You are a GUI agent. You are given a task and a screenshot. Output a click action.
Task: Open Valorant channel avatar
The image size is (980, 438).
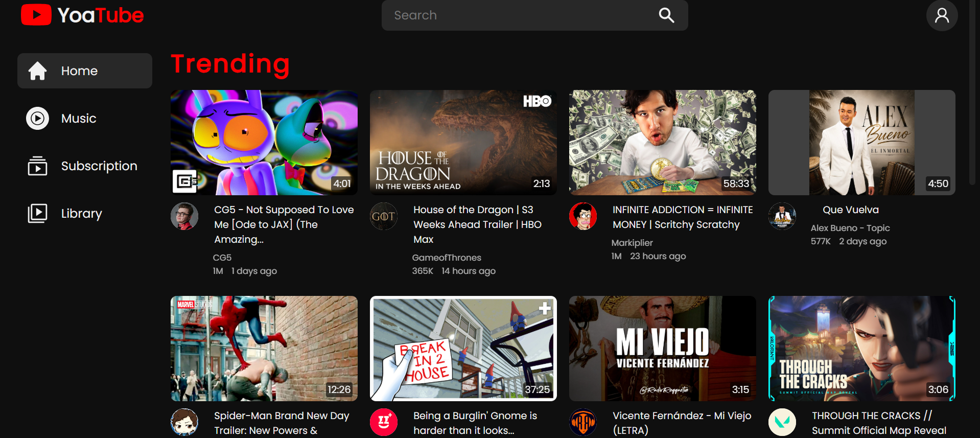782,422
